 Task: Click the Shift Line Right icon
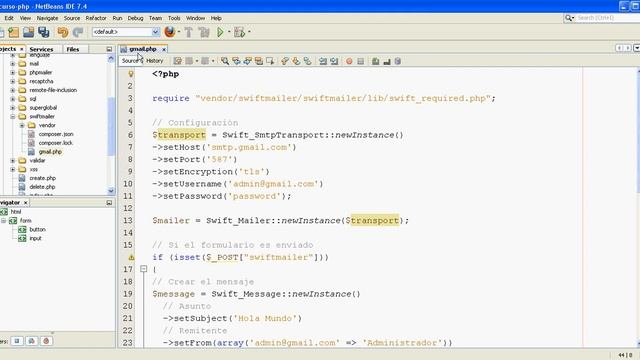pos(334,61)
